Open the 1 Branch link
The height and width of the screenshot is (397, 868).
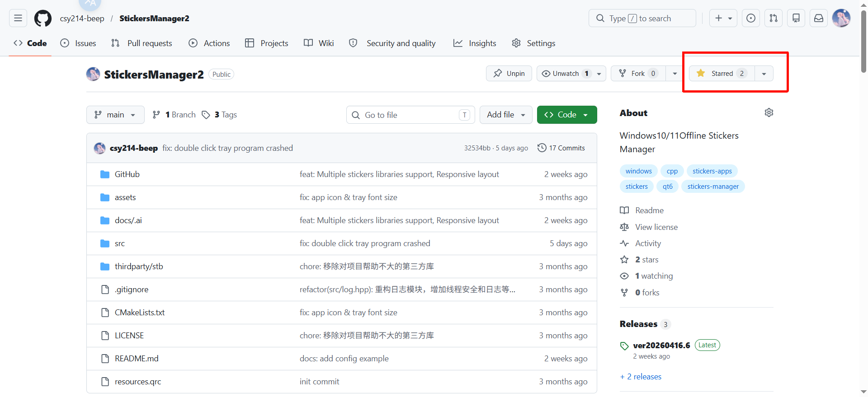174,115
